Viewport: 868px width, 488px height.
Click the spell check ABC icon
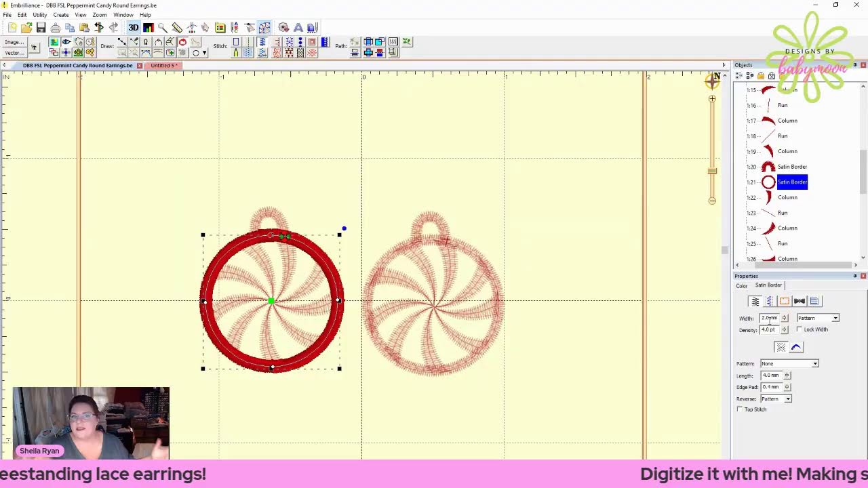235,27
